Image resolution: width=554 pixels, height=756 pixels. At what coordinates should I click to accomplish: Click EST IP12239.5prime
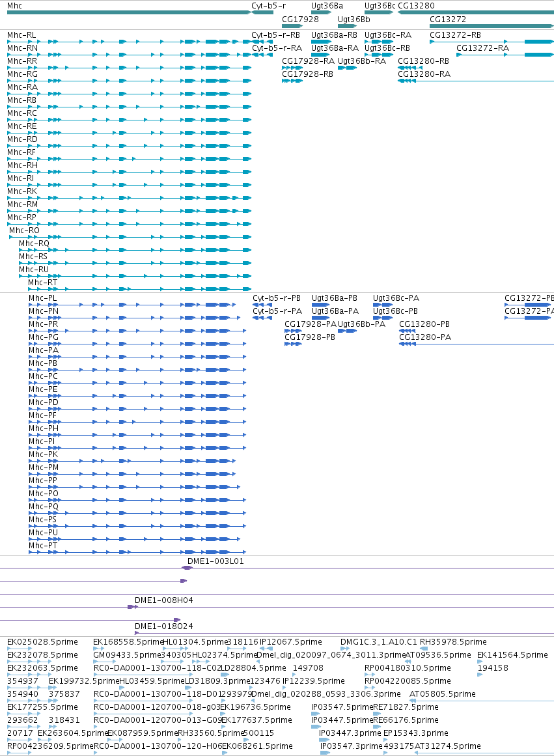313,681
